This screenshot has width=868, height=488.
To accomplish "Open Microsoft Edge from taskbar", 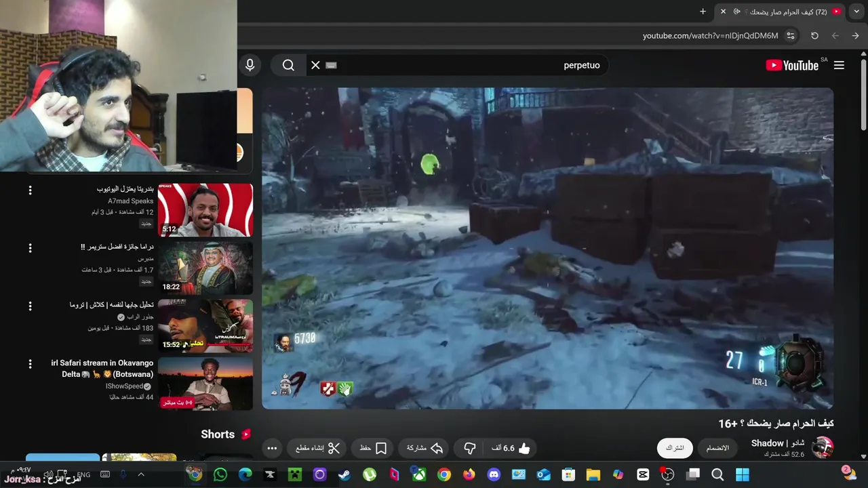I will pos(245,474).
